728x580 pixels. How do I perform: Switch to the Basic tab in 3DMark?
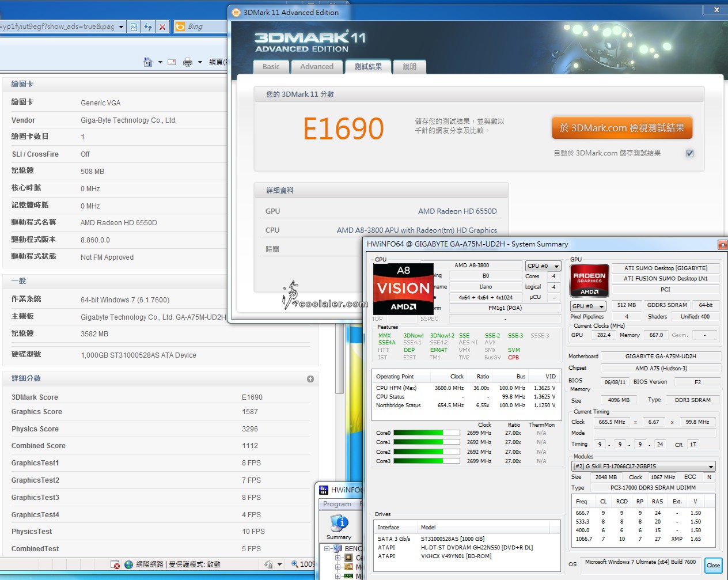(271, 67)
